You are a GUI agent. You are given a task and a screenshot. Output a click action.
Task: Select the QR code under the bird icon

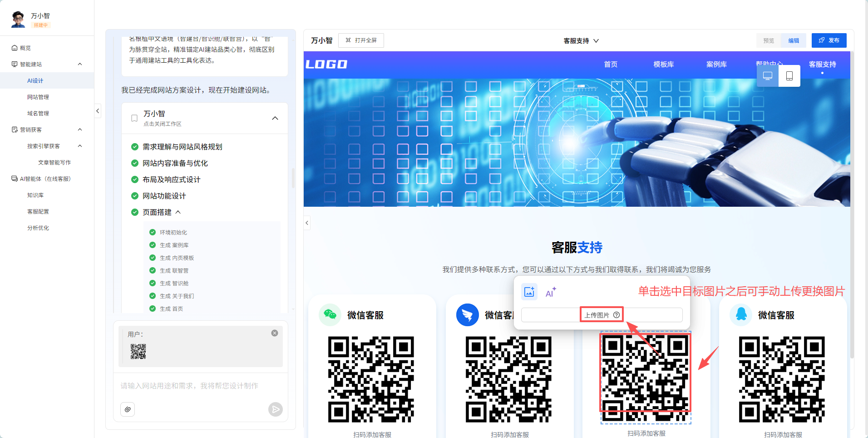pyautogui.click(x=509, y=379)
